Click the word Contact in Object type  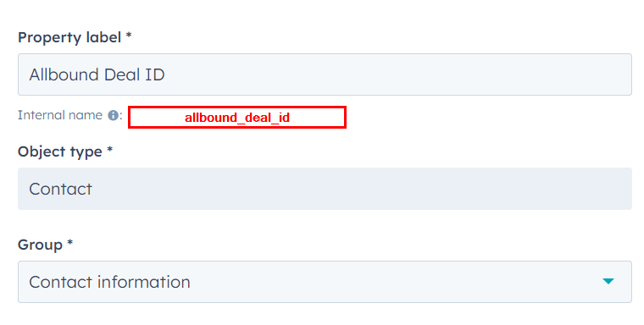pyautogui.click(x=61, y=189)
